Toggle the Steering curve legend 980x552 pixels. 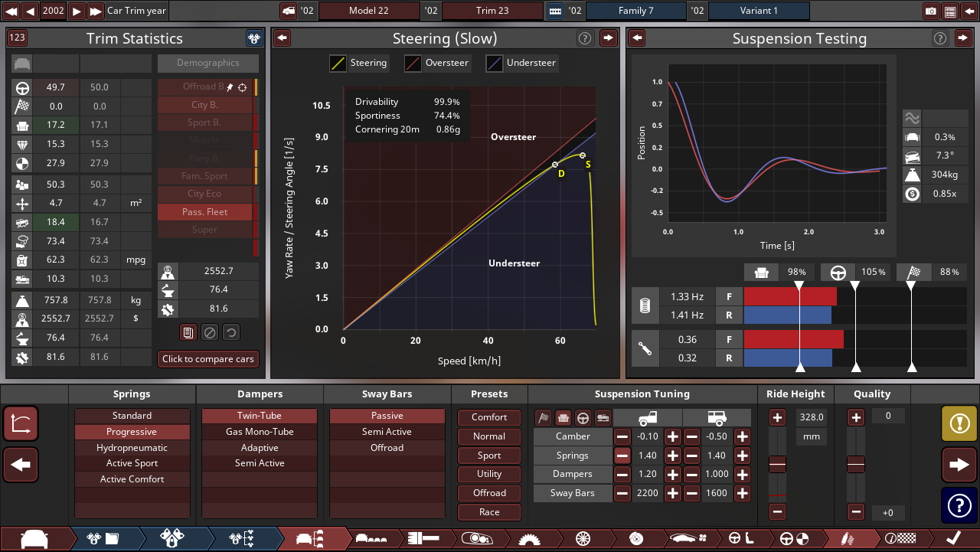click(x=358, y=63)
